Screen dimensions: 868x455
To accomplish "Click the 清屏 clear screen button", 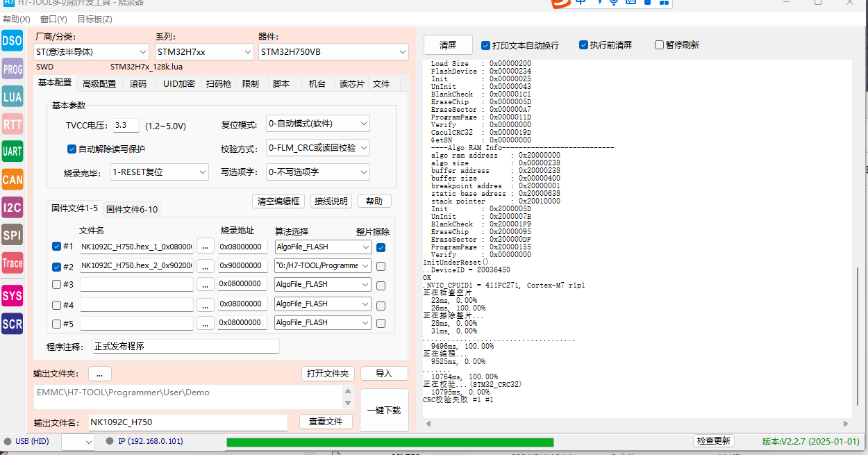I will pos(448,45).
